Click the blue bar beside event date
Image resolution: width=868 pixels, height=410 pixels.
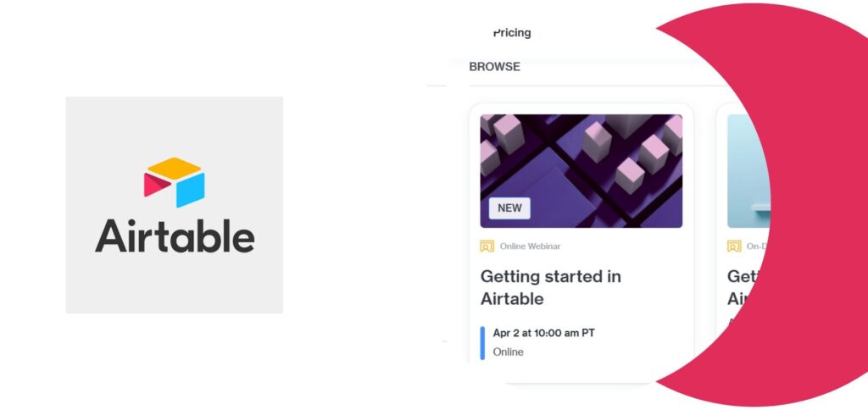click(x=482, y=343)
